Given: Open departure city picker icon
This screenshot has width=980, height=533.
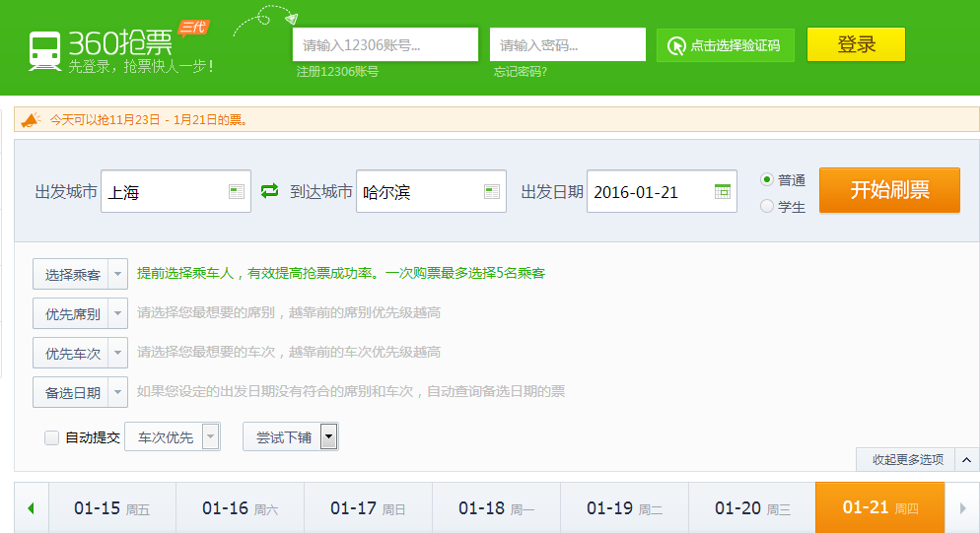Looking at the screenshot, I should [237, 191].
